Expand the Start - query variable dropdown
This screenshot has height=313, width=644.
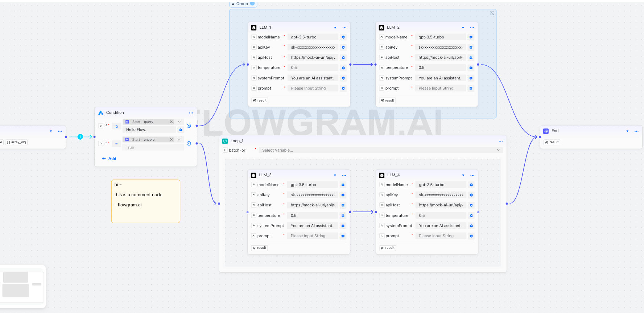click(179, 122)
